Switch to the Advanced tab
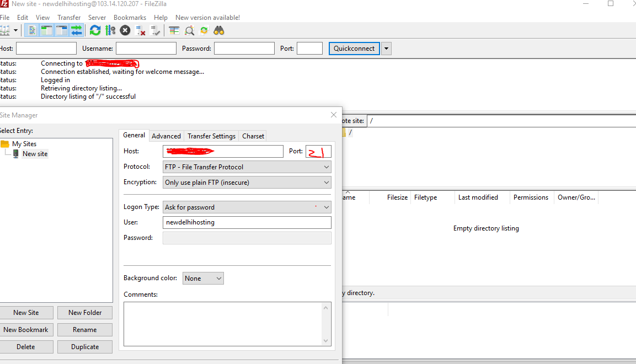 [166, 136]
